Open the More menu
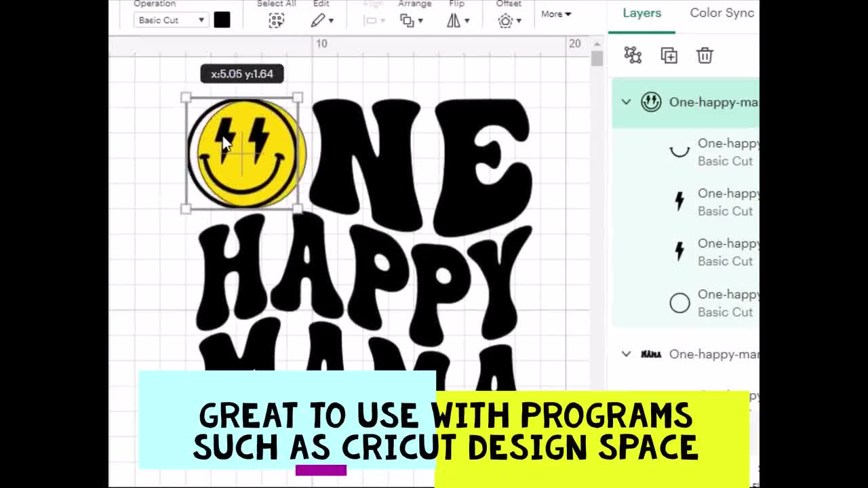This screenshot has width=868, height=488. pyautogui.click(x=556, y=14)
